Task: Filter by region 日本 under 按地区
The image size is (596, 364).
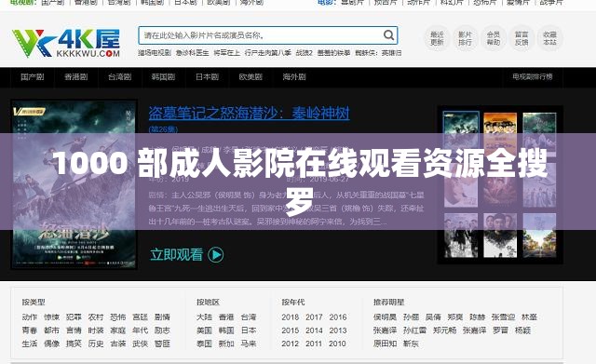Action: (x=249, y=330)
